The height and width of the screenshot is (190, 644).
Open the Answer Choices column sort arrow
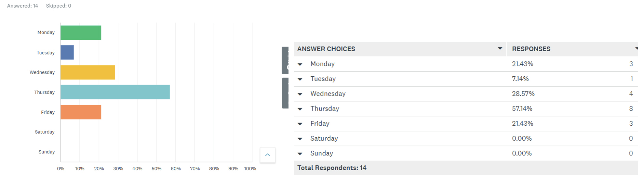[500, 48]
